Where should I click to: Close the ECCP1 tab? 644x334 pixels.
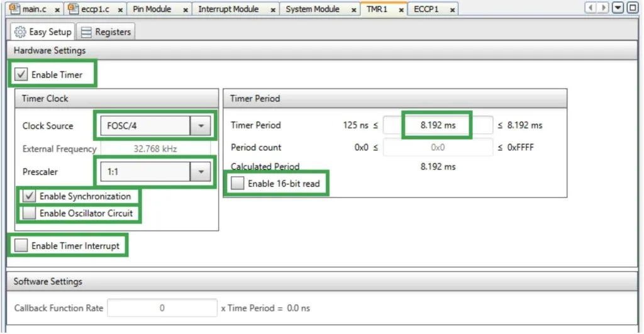coord(452,9)
